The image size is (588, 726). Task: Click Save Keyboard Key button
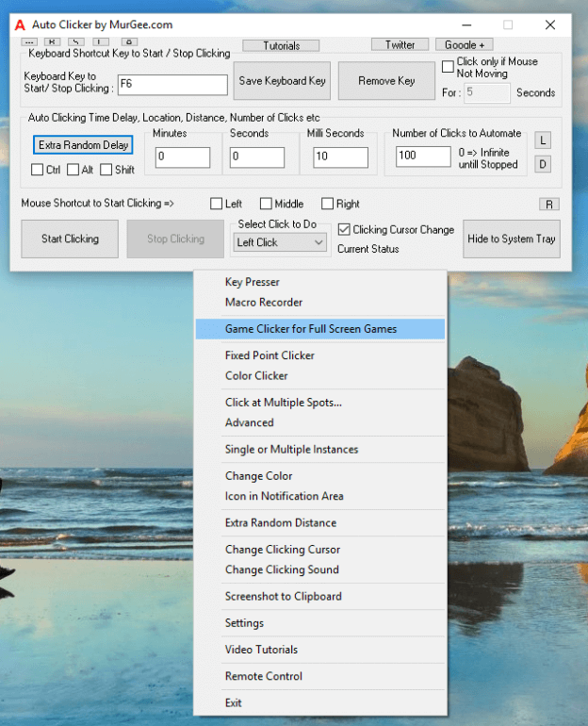tap(282, 80)
